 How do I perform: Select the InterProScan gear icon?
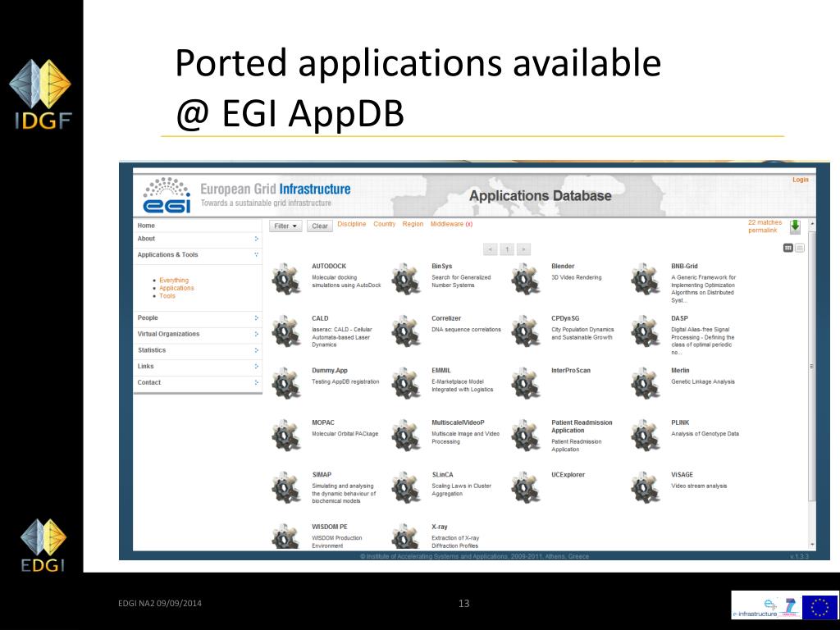[526, 384]
